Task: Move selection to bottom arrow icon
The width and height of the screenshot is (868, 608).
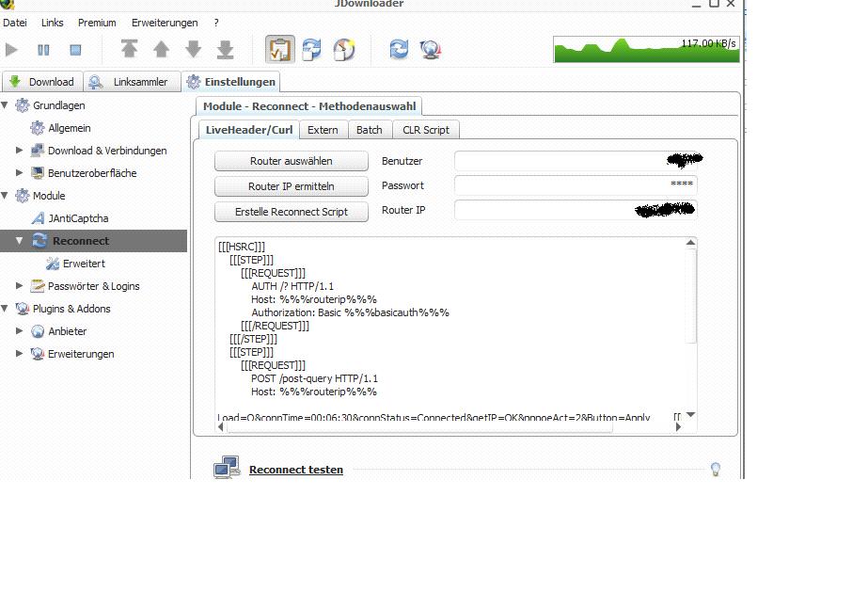Action: pos(226,49)
